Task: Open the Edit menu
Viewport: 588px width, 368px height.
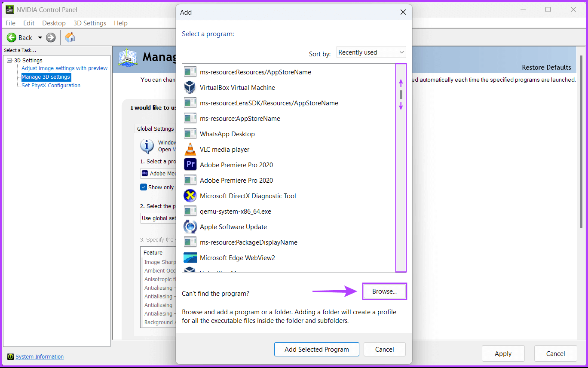Action: (29, 23)
